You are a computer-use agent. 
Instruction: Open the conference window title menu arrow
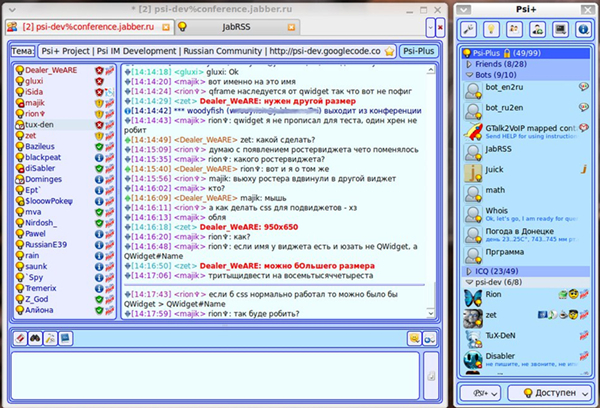click(12, 10)
